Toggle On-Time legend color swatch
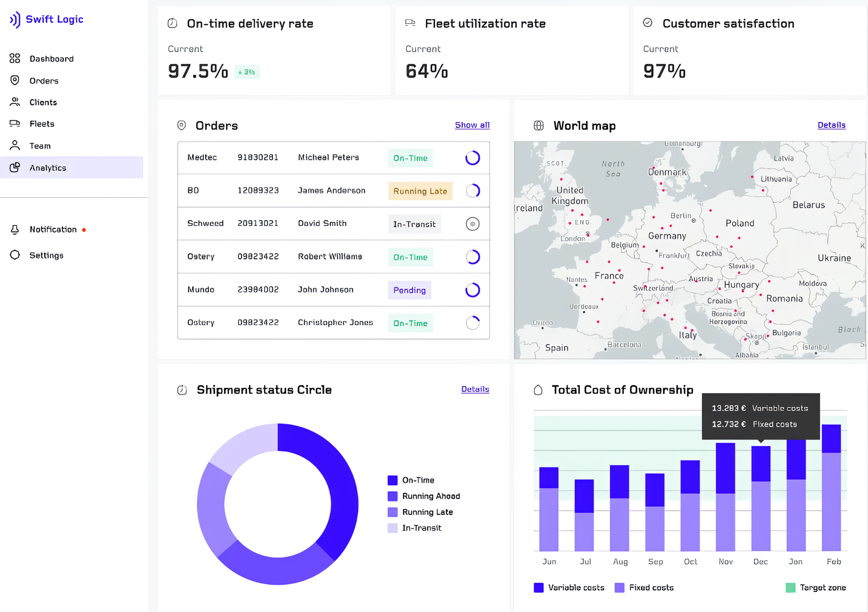The image size is (868, 612). [x=393, y=480]
